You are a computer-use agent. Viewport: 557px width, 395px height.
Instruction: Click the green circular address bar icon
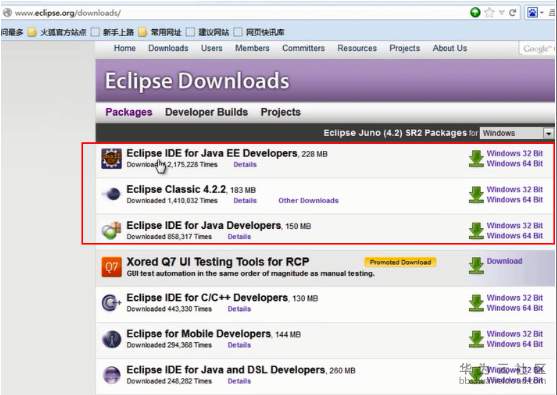tap(475, 12)
